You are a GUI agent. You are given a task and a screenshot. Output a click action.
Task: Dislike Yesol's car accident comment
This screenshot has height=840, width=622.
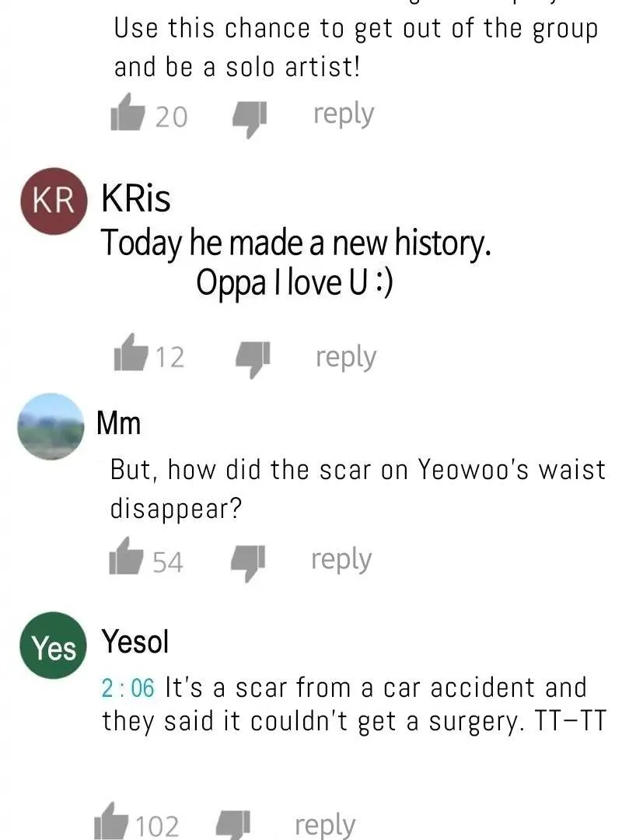click(232, 825)
